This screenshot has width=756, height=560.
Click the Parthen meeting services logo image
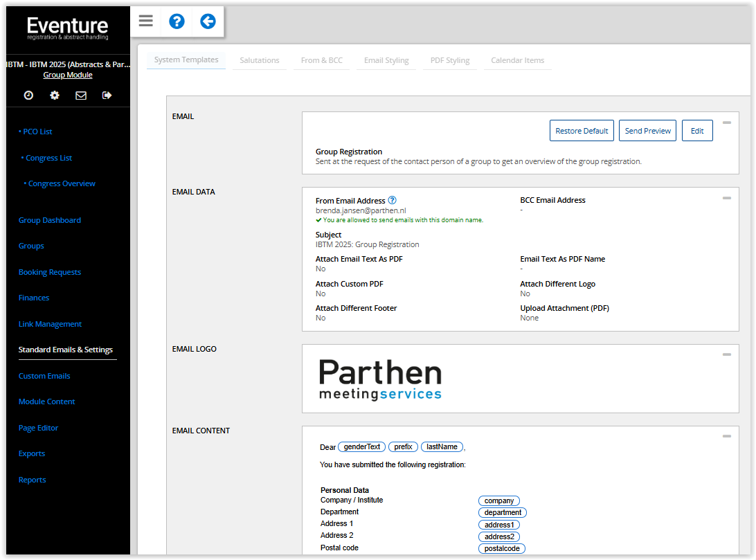(x=380, y=379)
